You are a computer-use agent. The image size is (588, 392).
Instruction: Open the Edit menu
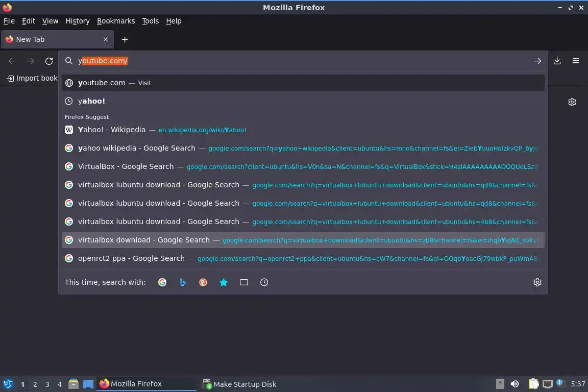29,21
